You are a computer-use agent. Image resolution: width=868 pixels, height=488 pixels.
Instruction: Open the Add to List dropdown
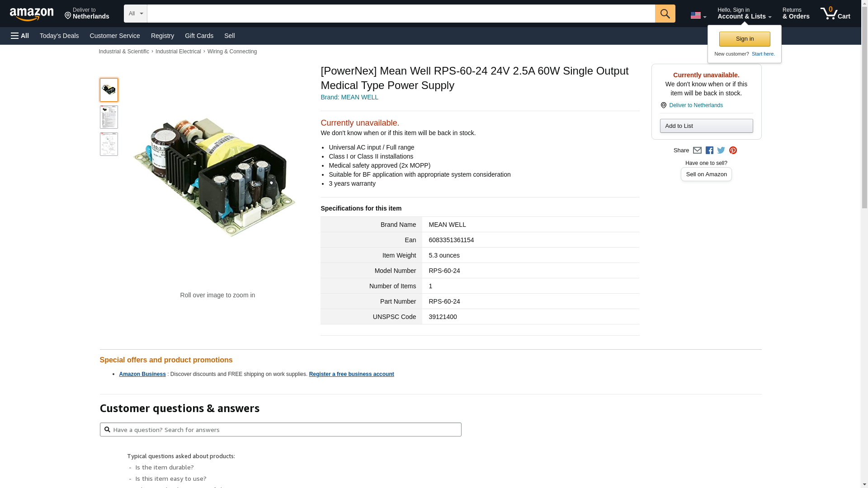pyautogui.click(x=706, y=126)
